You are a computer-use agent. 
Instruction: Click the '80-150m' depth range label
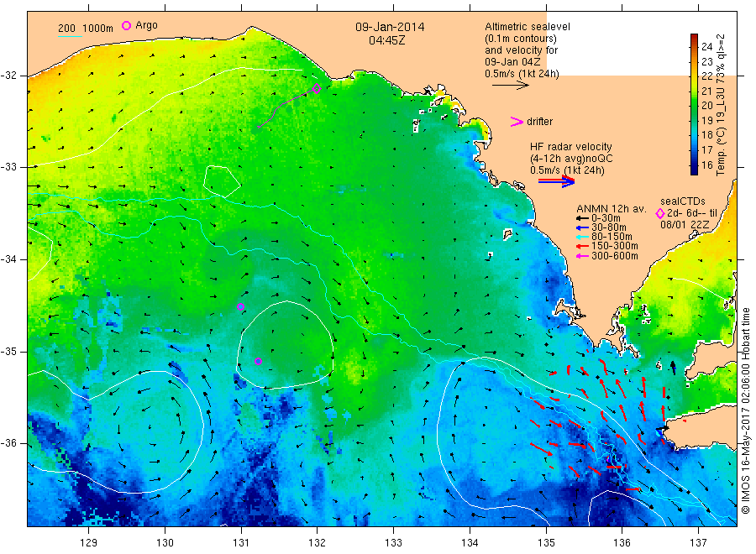coord(612,237)
